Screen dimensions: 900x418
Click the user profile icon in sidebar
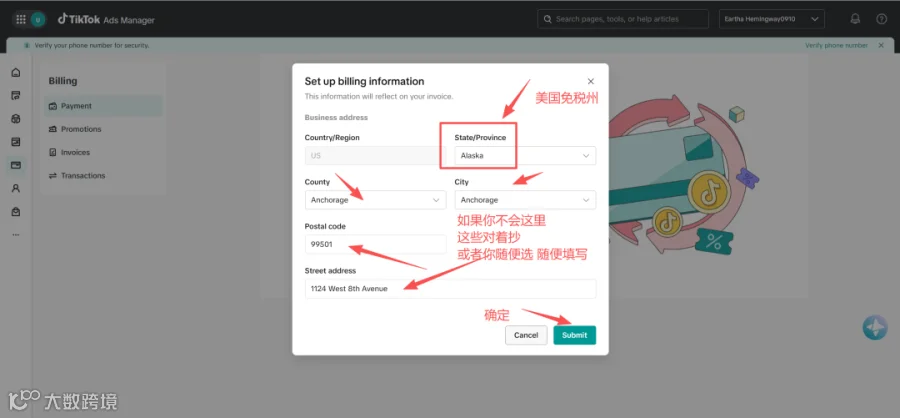pyautogui.click(x=16, y=188)
